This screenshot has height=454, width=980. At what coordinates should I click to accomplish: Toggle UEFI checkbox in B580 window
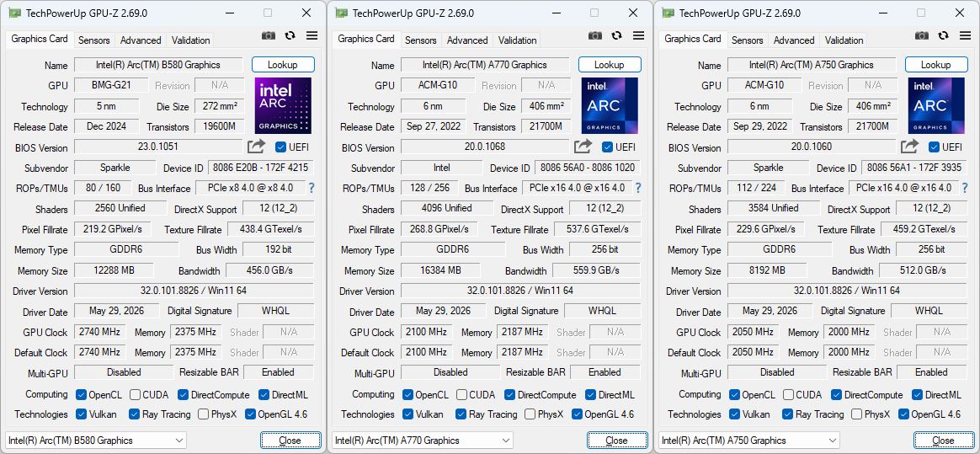[x=280, y=147]
